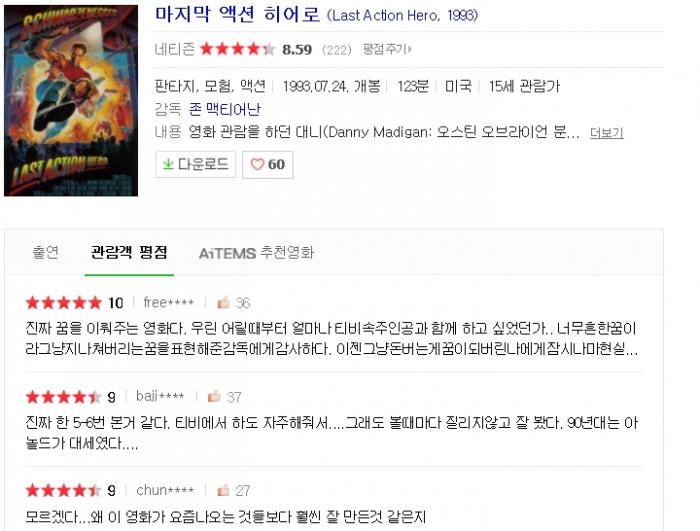Viewport: 700px width, 531px height.
Task: Open director 존 맥티어난 link
Action: 225,109
